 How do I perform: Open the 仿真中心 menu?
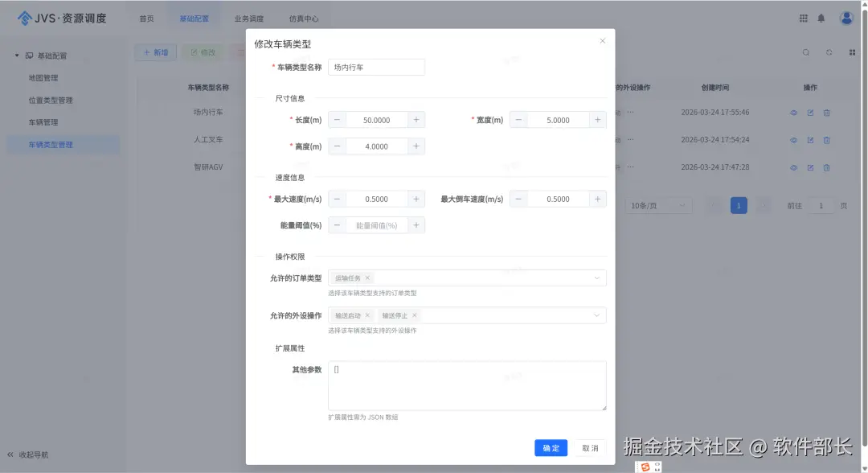coord(306,17)
